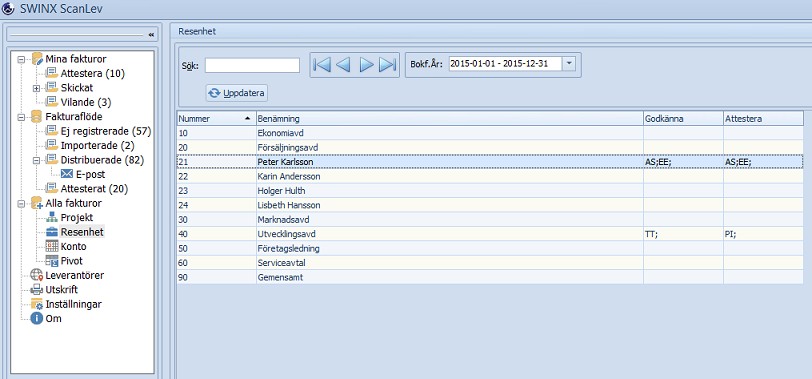This screenshot has height=379, width=812.
Task: Click the Mina fakturor folder icon
Action: point(37,59)
